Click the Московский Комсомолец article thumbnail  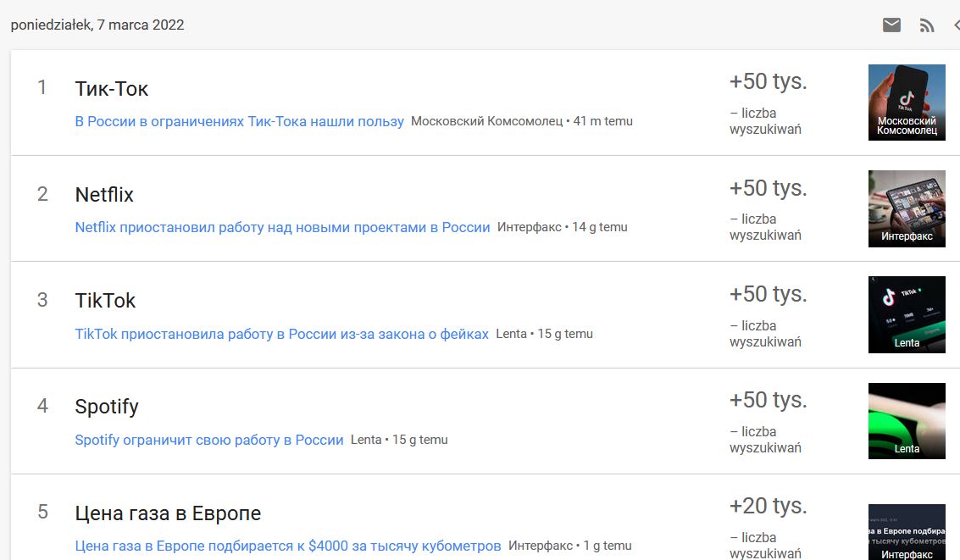point(906,102)
